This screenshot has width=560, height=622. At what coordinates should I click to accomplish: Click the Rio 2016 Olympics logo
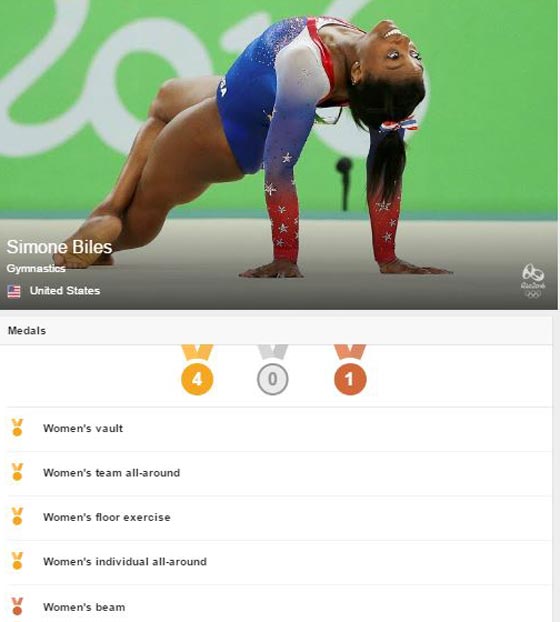533,281
